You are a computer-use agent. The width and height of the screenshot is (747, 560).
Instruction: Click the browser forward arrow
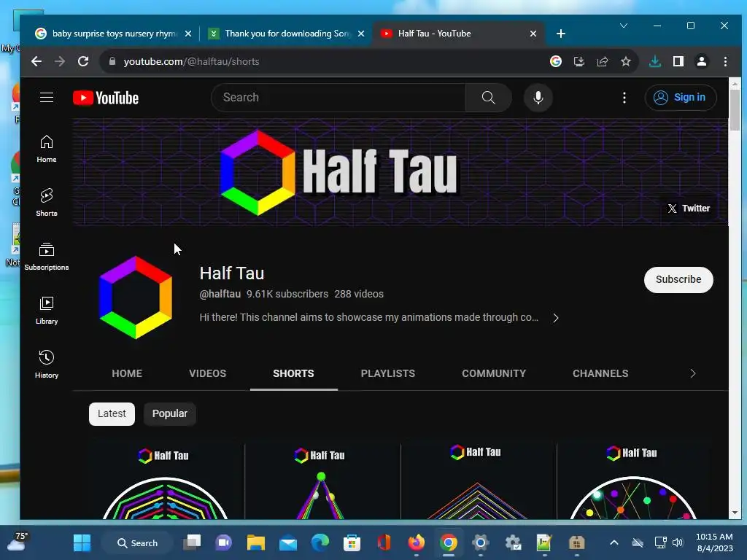coord(60,61)
